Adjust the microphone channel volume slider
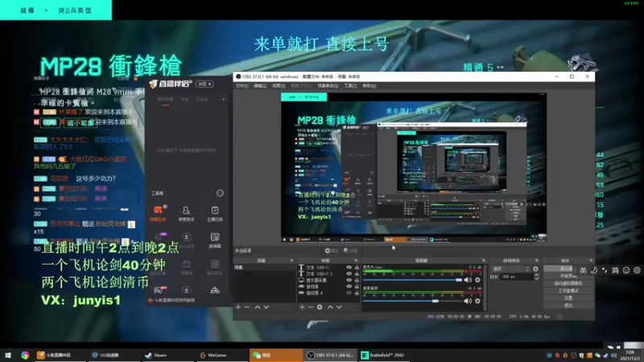 (412, 280)
